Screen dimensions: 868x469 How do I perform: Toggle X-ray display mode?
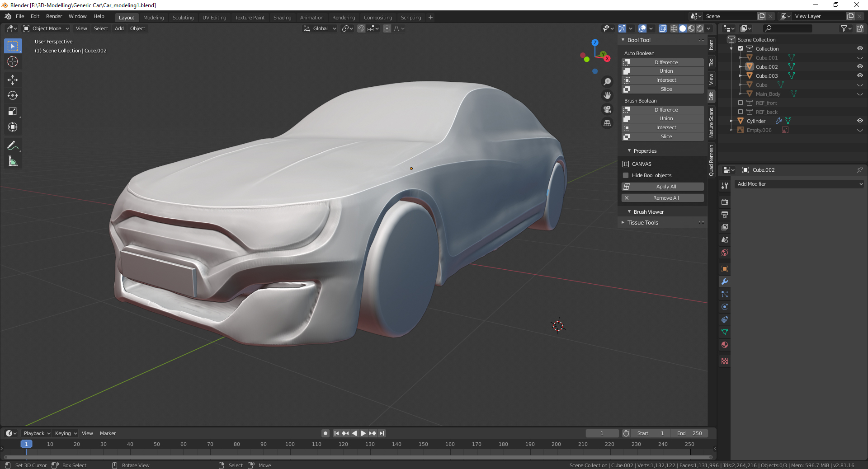coord(663,28)
